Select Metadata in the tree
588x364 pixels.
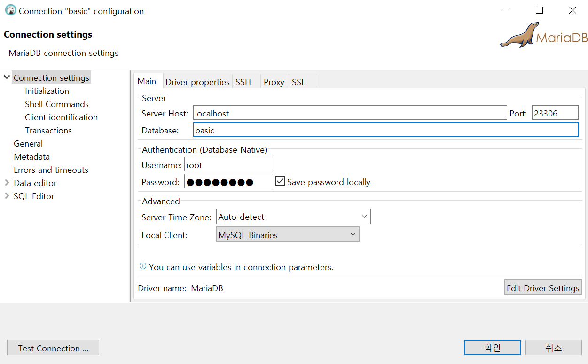31,156
